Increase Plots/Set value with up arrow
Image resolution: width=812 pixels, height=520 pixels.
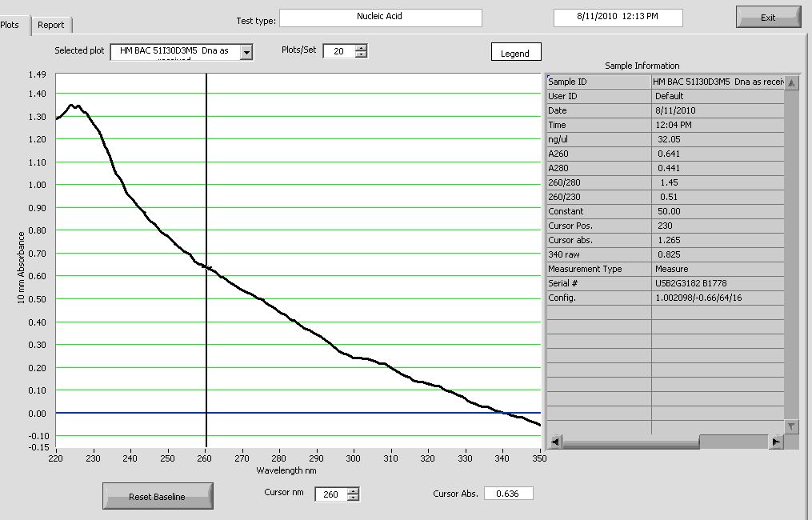362,48
